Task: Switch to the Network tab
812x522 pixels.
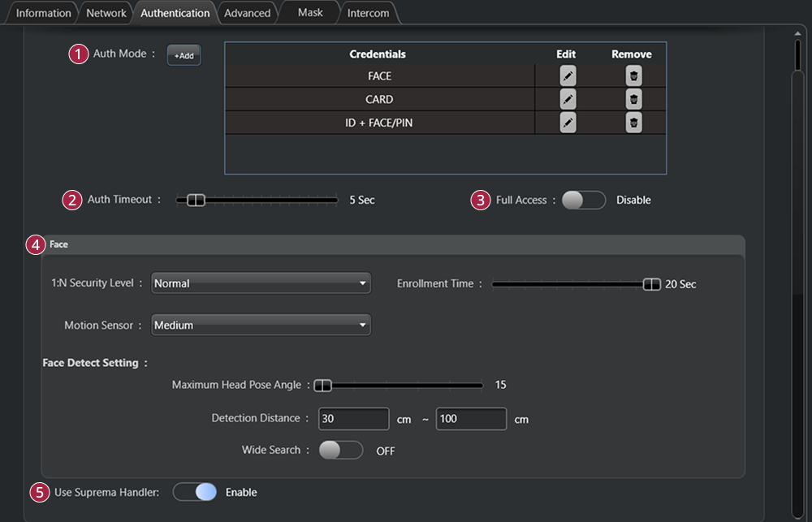Action: [x=106, y=13]
